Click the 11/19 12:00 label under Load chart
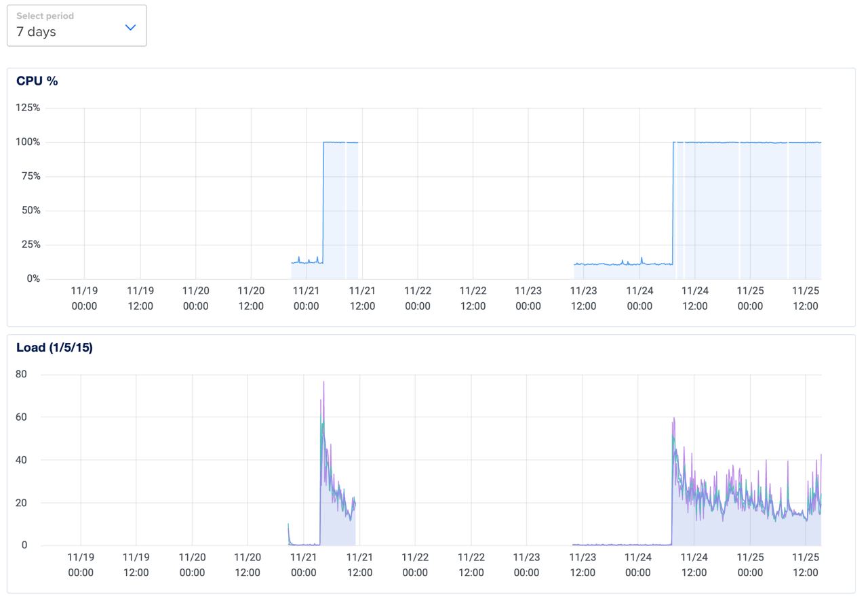This screenshot has width=868, height=599. (x=136, y=564)
